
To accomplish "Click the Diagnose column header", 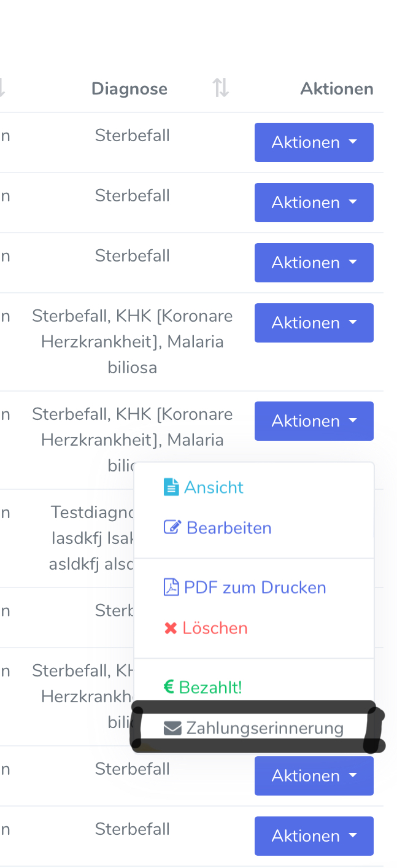I will pos(129,88).
